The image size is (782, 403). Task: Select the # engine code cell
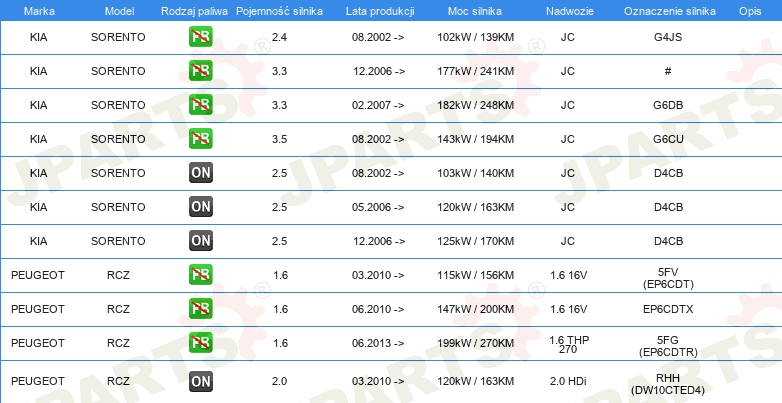(668, 71)
